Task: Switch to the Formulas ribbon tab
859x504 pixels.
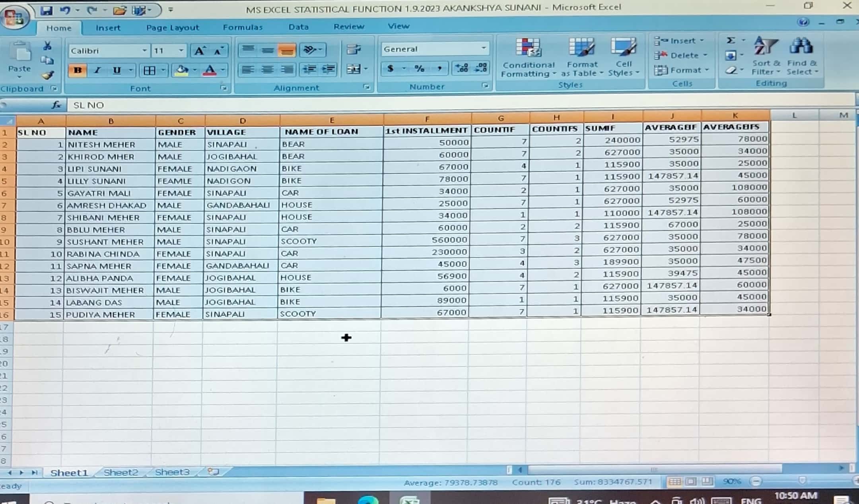Action: click(x=243, y=27)
